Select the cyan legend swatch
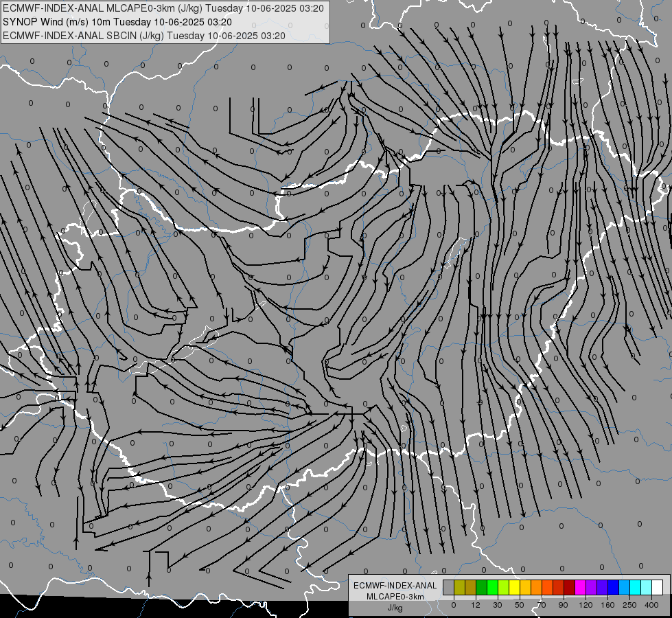The width and height of the screenshot is (672, 618). (636, 587)
